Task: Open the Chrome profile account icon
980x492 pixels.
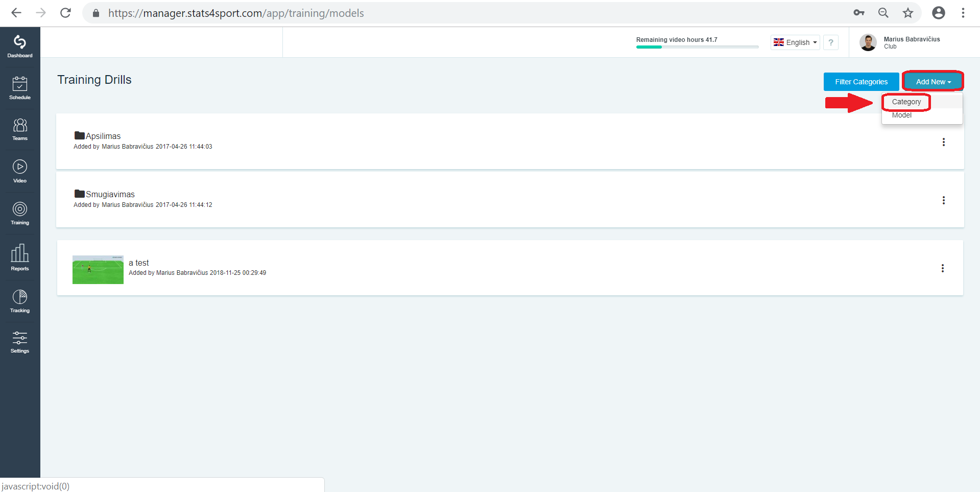Action: (938, 13)
